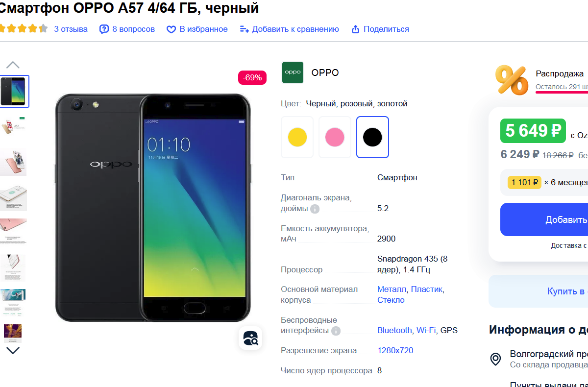Screen dimensions: 588x387
Task: Click the sale percent badge icon
Action: (x=511, y=80)
